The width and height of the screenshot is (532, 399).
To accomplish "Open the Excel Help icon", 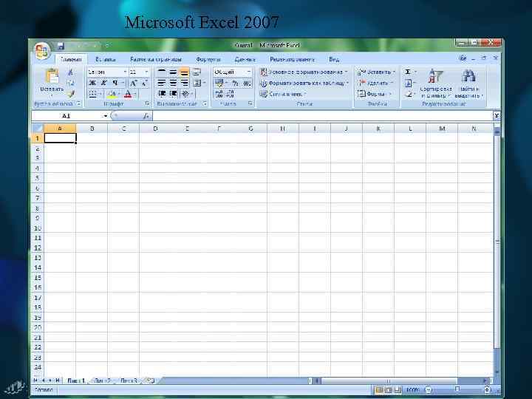I will pos(463,58).
